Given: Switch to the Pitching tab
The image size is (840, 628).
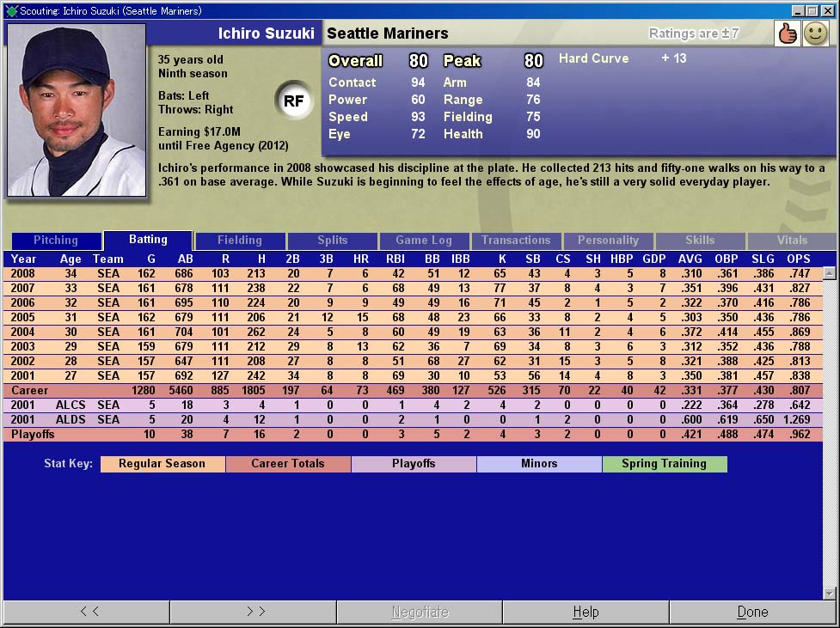Looking at the screenshot, I should pyautogui.click(x=56, y=241).
